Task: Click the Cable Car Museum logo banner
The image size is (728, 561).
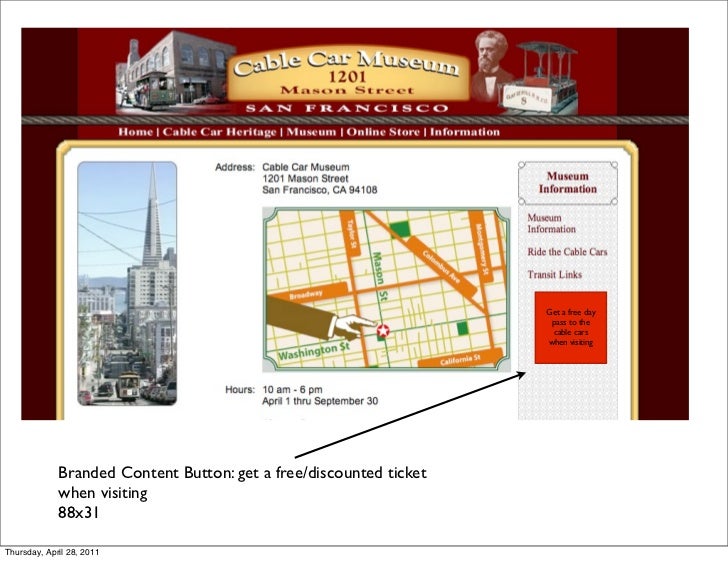Action: tap(348, 74)
